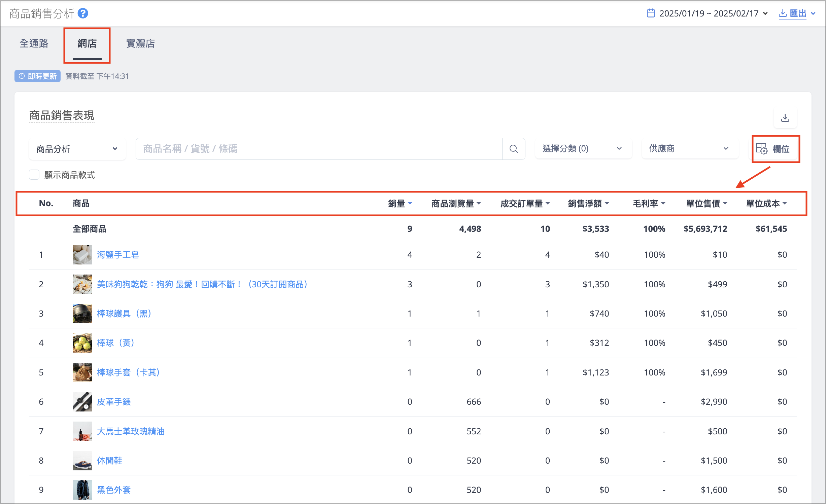Open the 供應商 dropdown
The height and width of the screenshot is (504, 826).
[690, 149]
